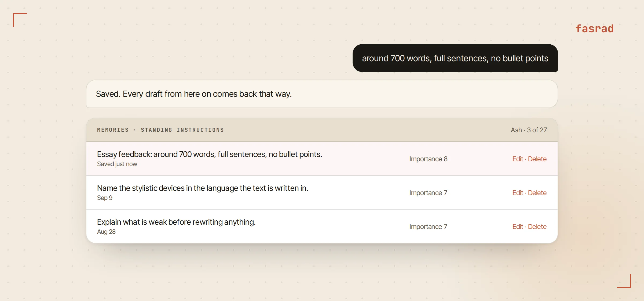Delete the 'Explain what is weak' memory

pos(537,227)
